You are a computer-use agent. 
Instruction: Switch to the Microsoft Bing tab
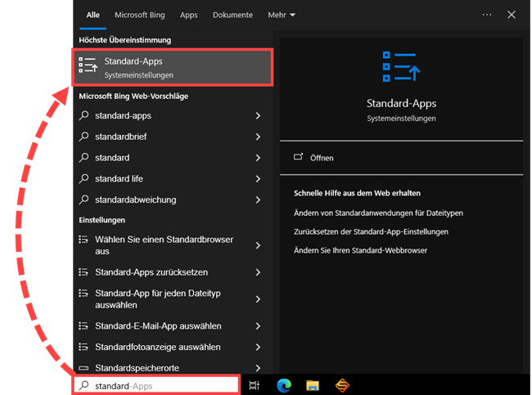tap(139, 15)
